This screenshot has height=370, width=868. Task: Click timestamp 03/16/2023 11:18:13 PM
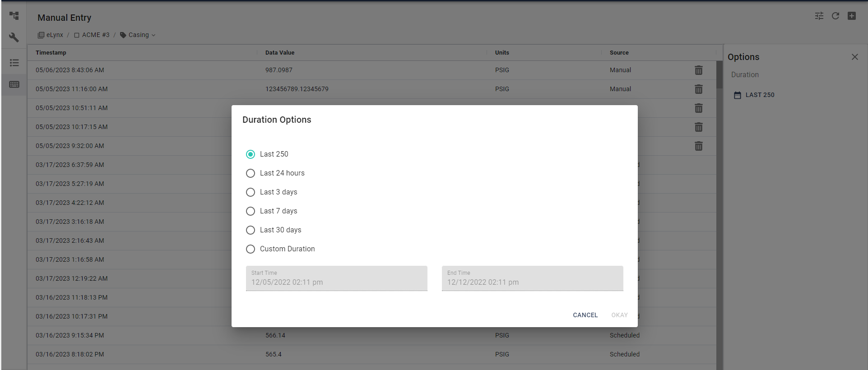click(x=72, y=297)
